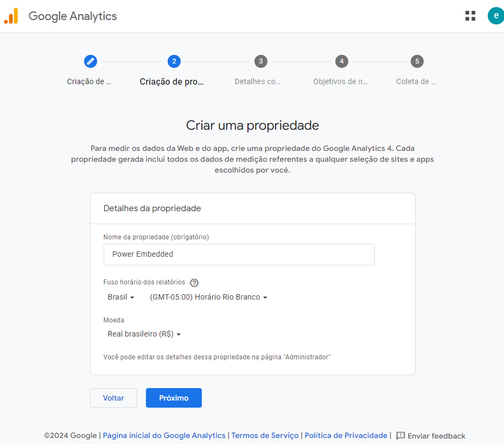Click the help icon beside time zone
This screenshot has height=444, width=504.
(x=194, y=283)
